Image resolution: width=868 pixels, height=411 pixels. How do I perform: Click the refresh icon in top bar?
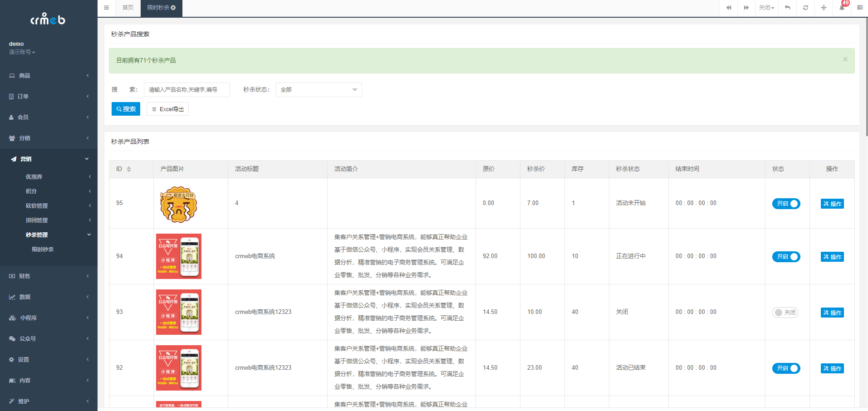click(806, 8)
